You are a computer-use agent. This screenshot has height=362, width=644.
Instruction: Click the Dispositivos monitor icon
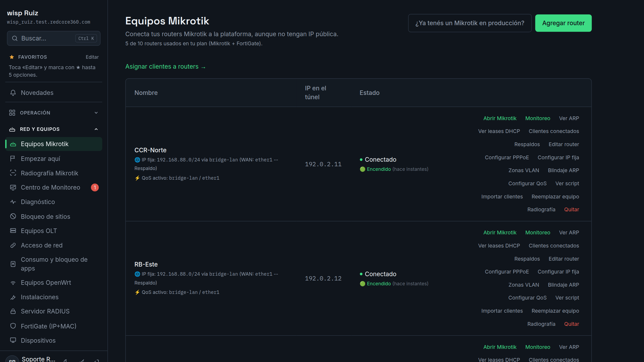point(13,340)
